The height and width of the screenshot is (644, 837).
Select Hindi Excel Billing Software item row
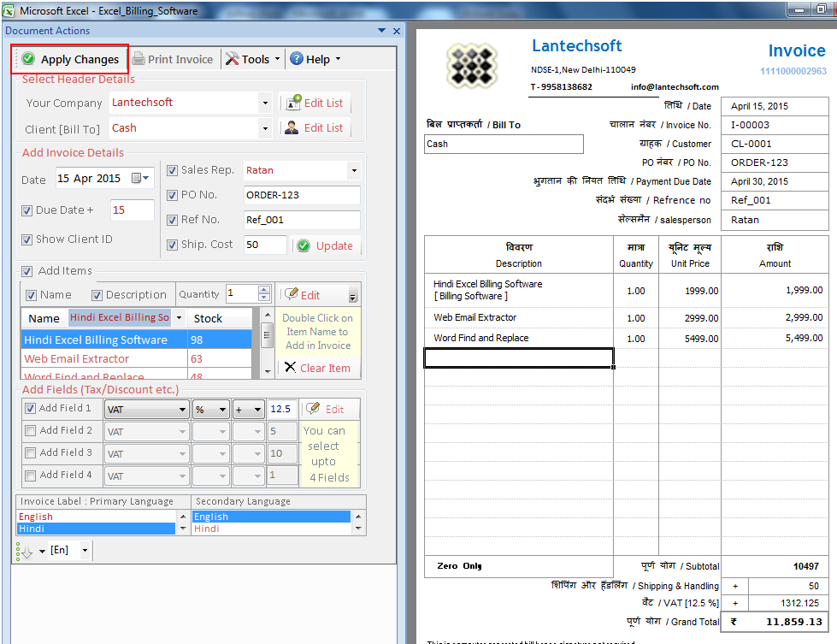pos(136,340)
